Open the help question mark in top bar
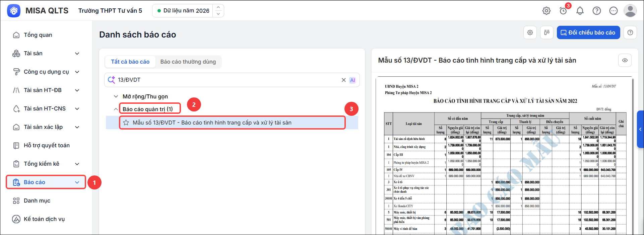This screenshot has width=644, height=235. pyautogui.click(x=597, y=11)
